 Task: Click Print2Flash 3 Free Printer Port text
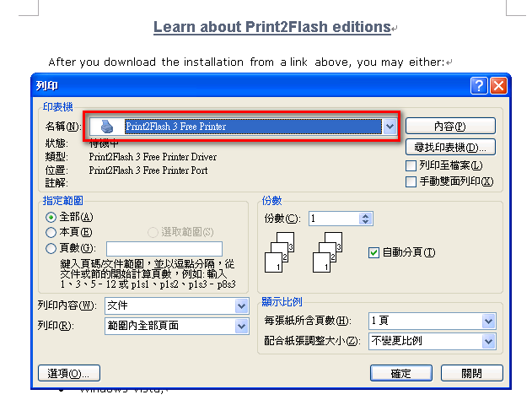[x=148, y=170]
